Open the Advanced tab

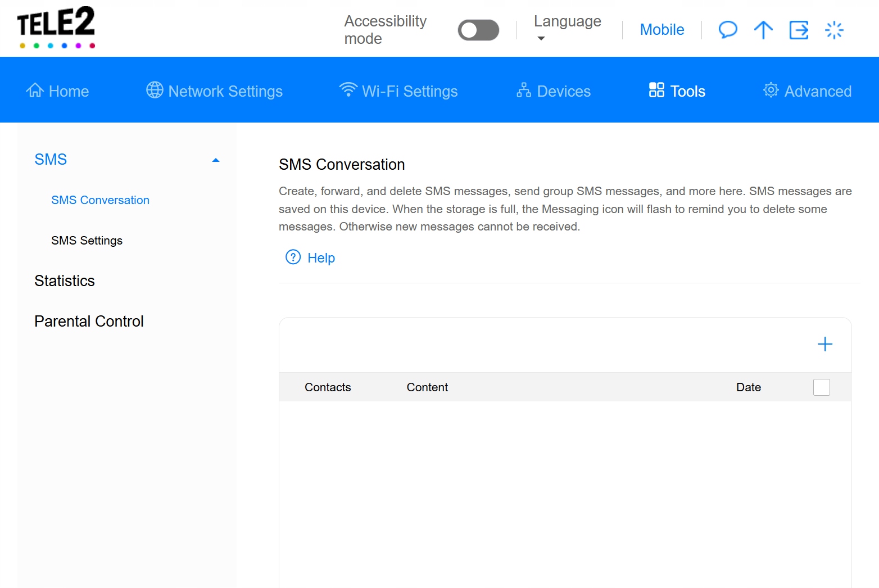pyautogui.click(x=807, y=91)
